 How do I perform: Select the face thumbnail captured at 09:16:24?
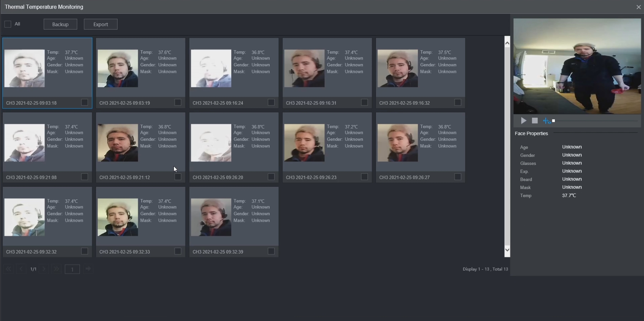211,68
